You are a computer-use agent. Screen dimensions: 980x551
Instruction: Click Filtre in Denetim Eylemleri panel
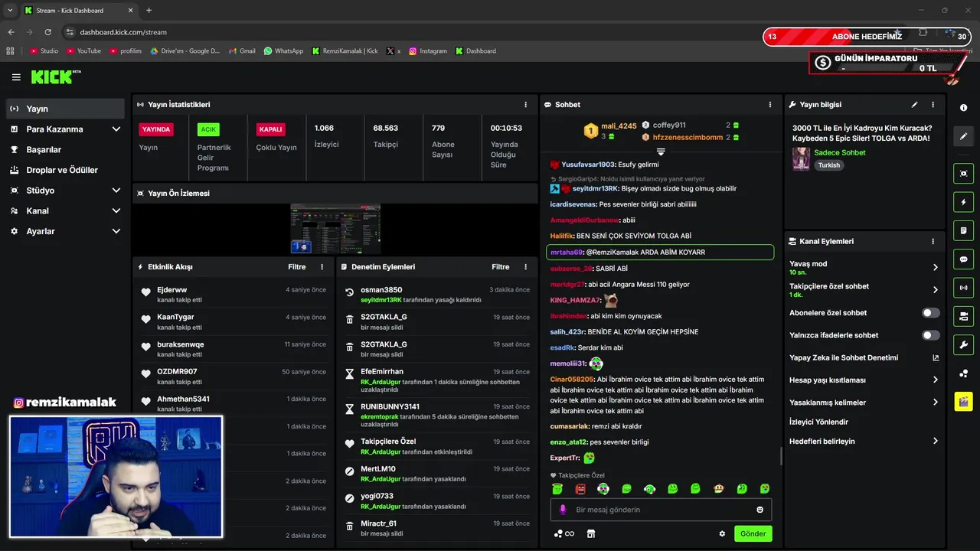click(x=500, y=267)
